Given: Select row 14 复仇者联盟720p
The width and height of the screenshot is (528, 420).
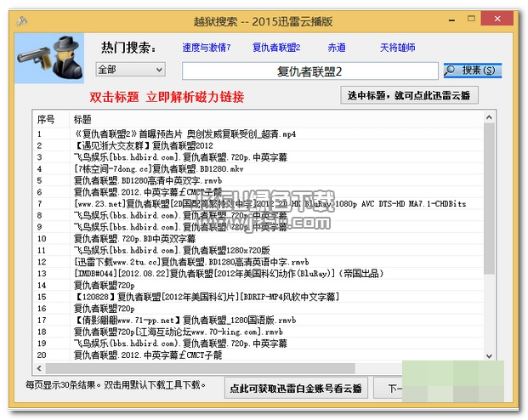Looking at the screenshot, I should (258, 286).
